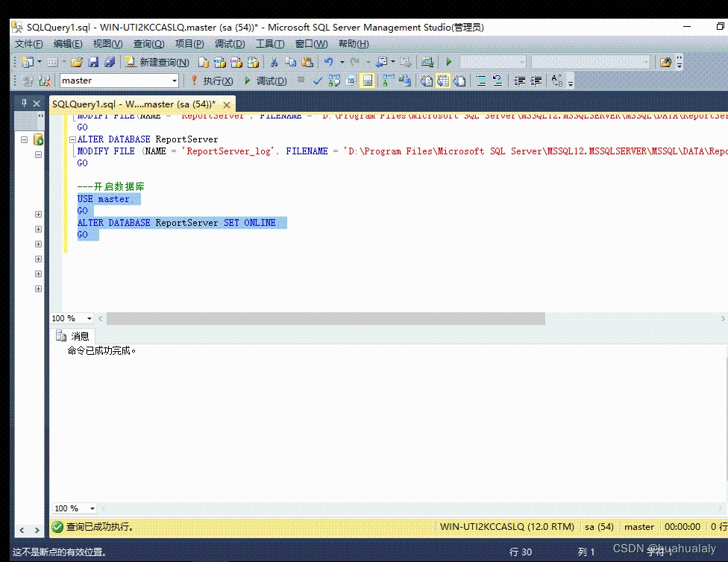The width and height of the screenshot is (728, 562).
Task: Click the 命令已成功完成 message text
Action: click(x=101, y=351)
